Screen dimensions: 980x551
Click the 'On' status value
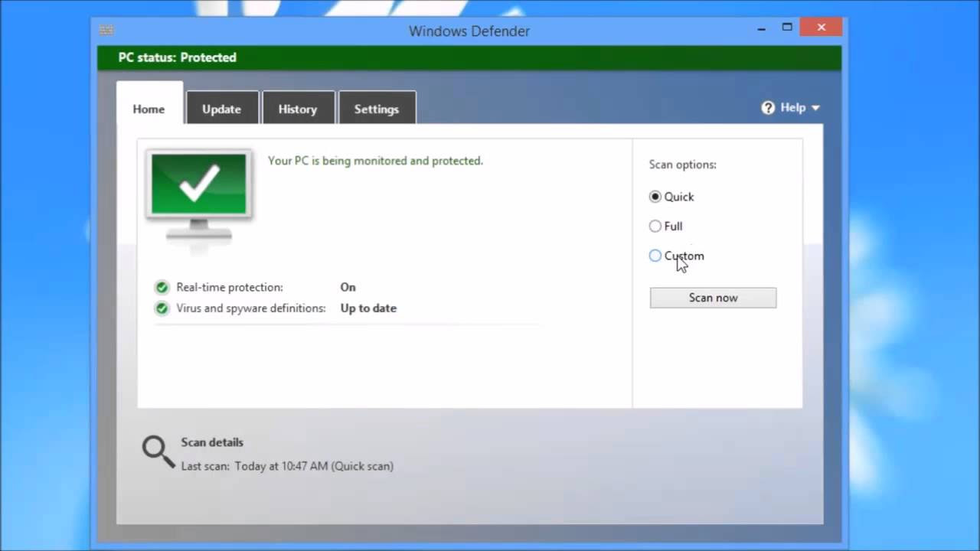348,288
